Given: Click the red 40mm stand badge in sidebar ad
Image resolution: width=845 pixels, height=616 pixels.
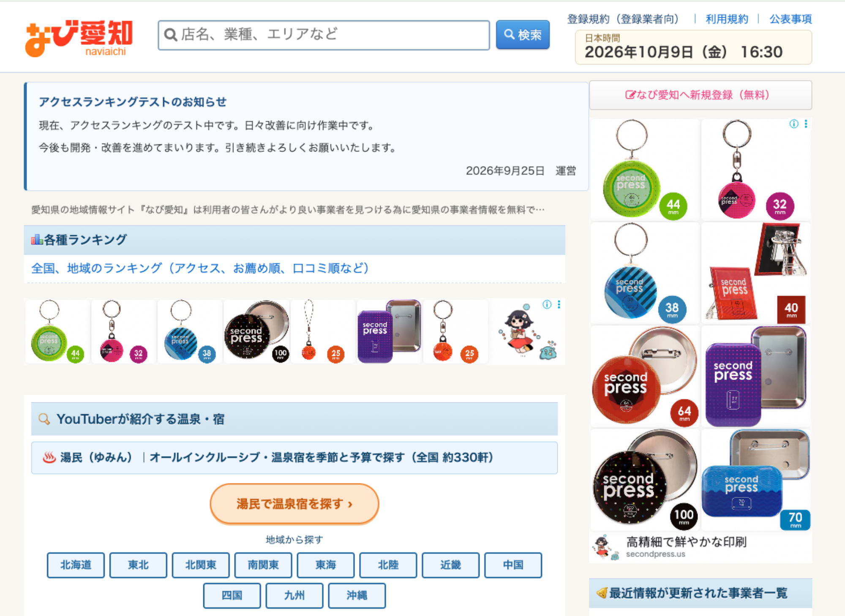Looking at the screenshot, I should 756,273.
